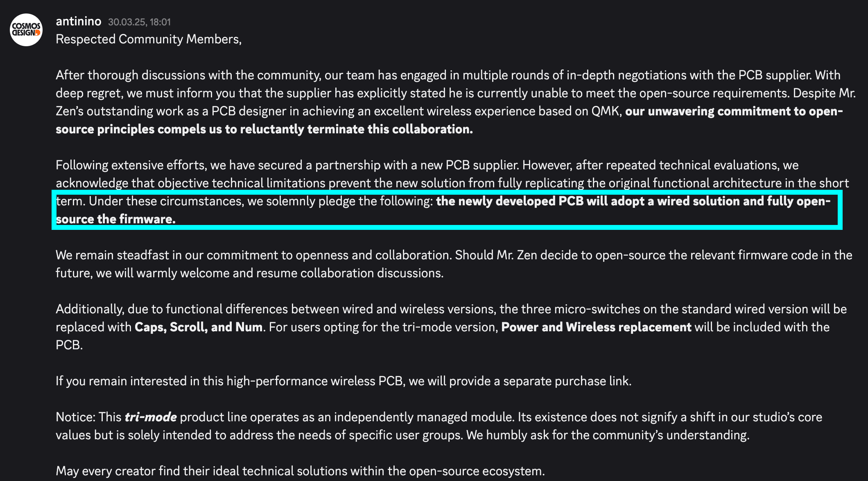Click bold 'Power and Wireless replacement' text
Image resolution: width=868 pixels, height=481 pixels.
(x=596, y=327)
